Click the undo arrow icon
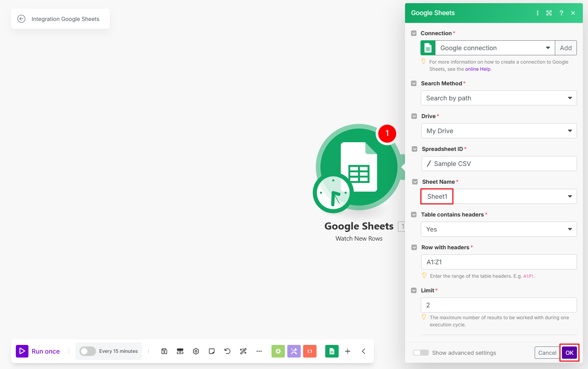This screenshot has height=369, width=588. 227,351
